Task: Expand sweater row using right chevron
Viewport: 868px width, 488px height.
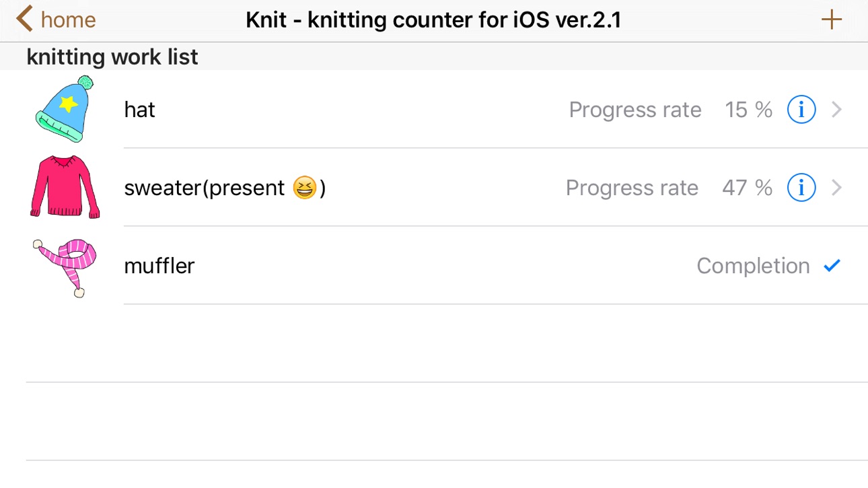Action: pos(836,187)
